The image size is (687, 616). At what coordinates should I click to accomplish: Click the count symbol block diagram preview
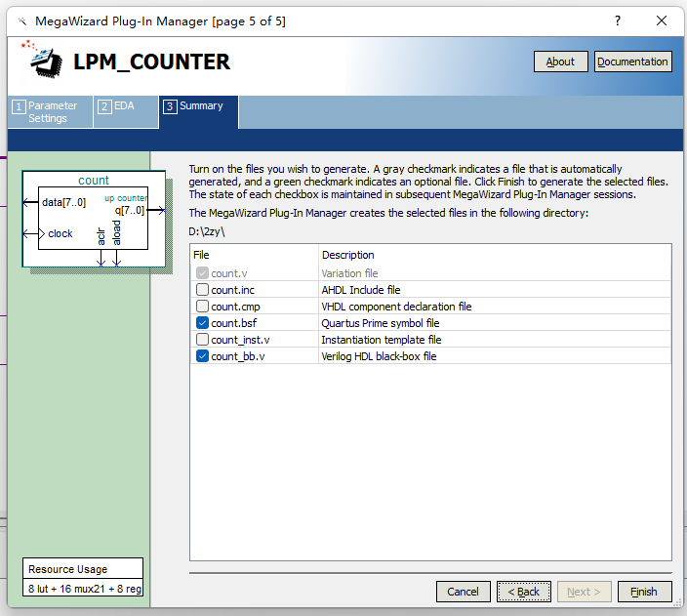pos(95,219)
